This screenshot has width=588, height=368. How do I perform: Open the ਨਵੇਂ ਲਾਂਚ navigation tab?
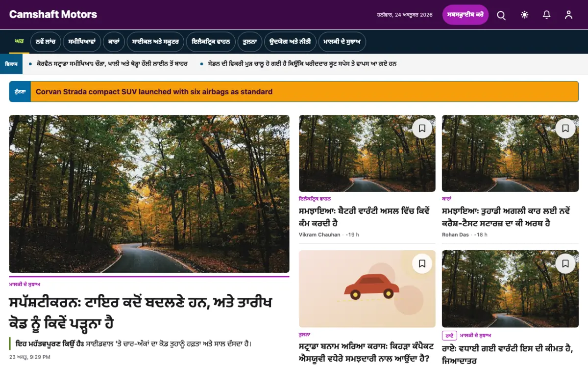click(46, 42)
